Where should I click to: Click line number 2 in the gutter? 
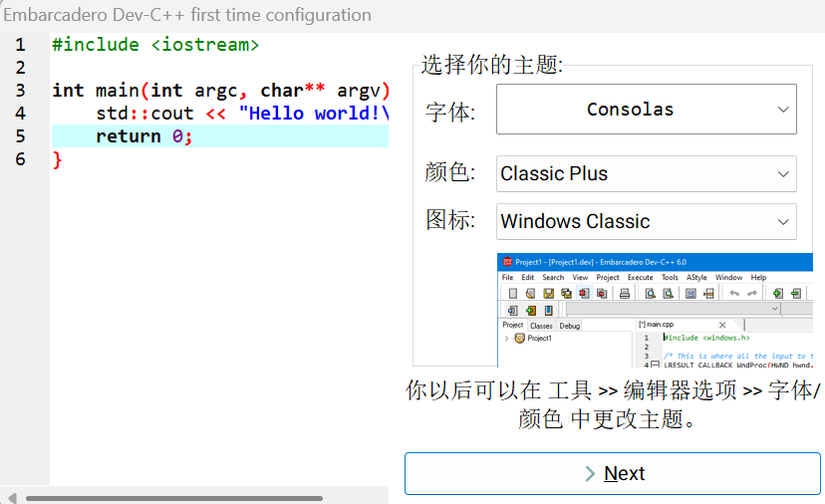20,68
